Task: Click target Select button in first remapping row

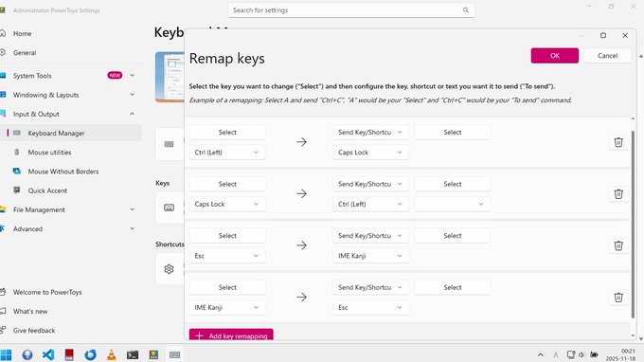Action: pos(452,133)
